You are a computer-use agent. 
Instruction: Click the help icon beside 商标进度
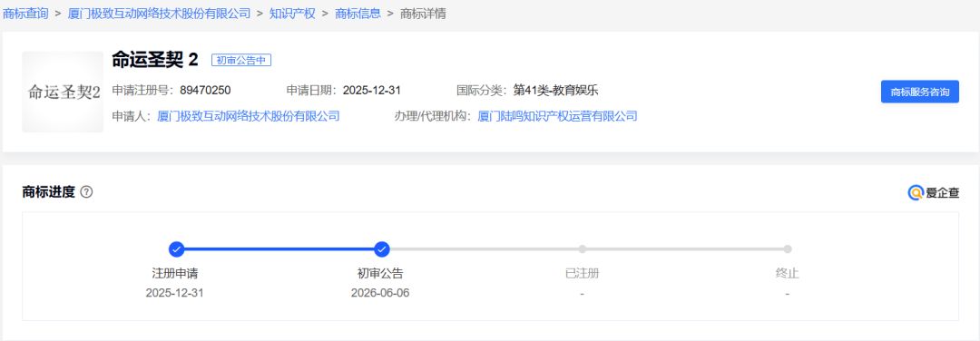87,192
